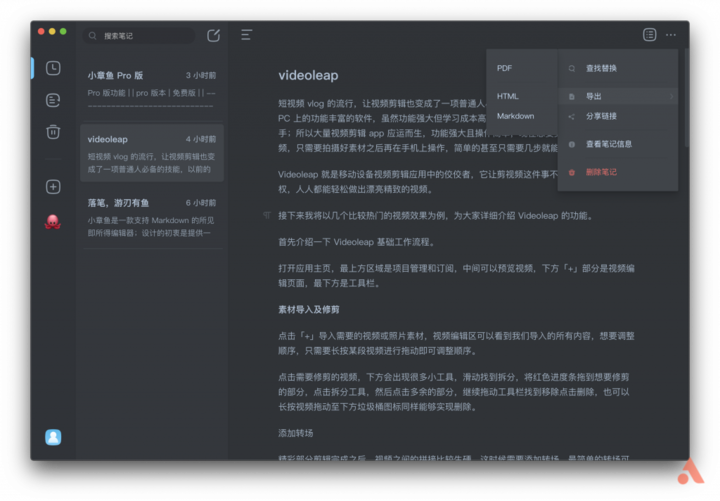Viewport: 720px width, 501px height.
Task: Select the red Delete Note (删除笔记) item
Action: pyautogui.click(x=618, y=172)
